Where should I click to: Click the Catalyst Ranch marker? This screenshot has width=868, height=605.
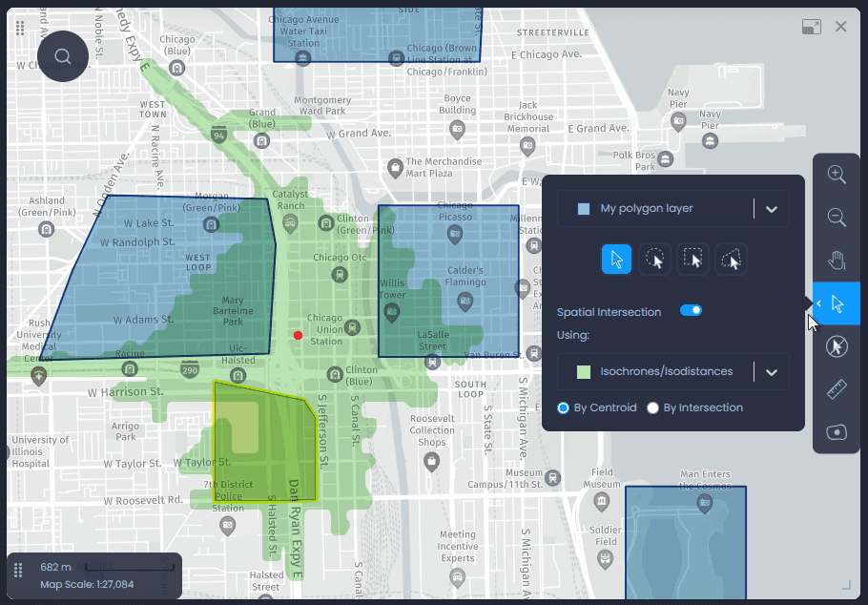(290, 223)
